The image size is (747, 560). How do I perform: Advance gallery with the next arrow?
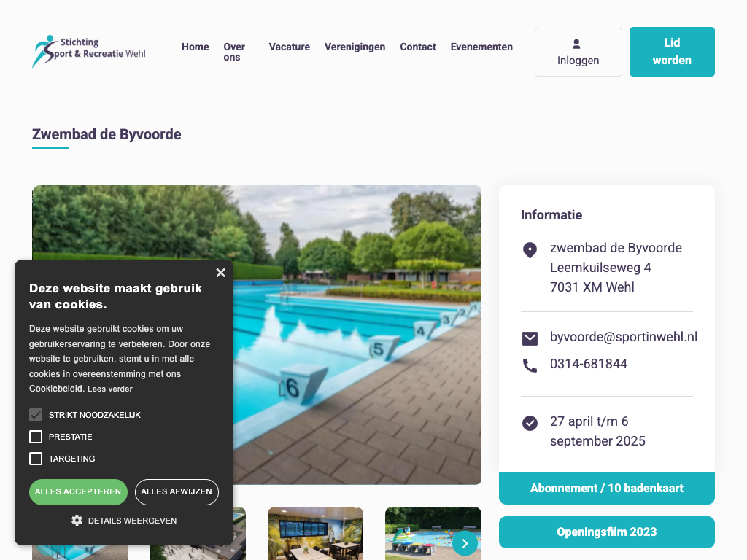coord(465,543)
